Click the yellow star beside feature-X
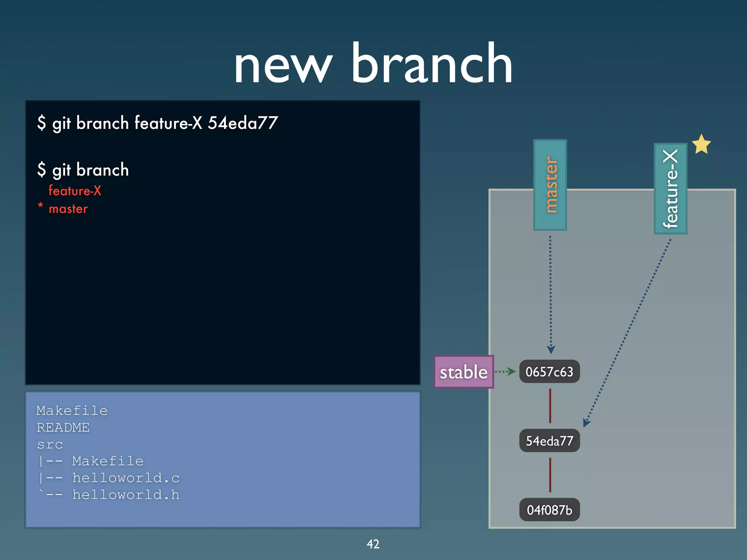 point(701,144)
